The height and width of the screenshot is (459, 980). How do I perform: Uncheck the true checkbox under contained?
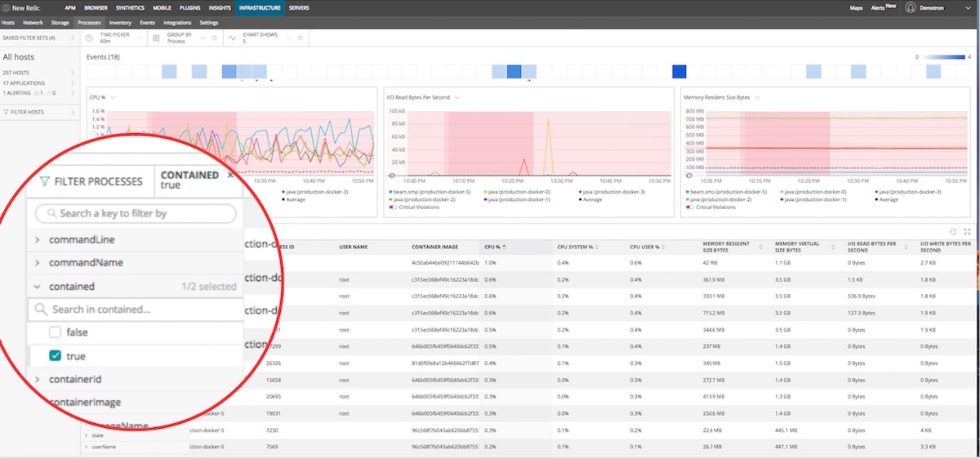point(55,356)
